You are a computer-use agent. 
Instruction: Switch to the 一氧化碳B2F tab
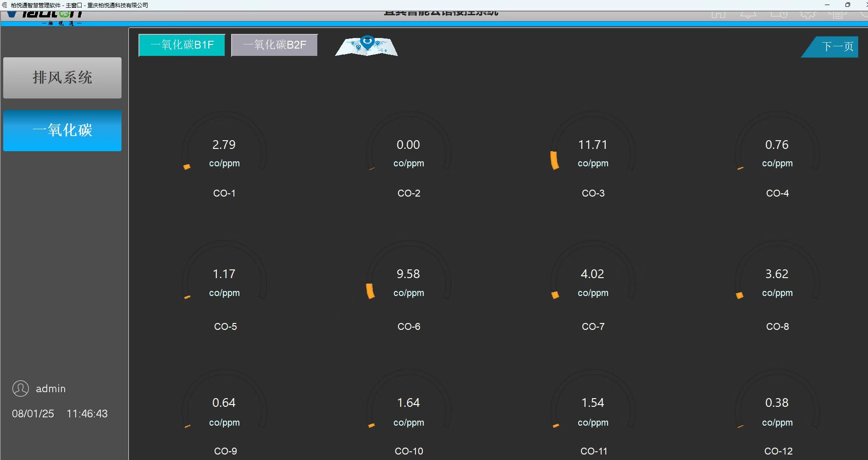274,45
